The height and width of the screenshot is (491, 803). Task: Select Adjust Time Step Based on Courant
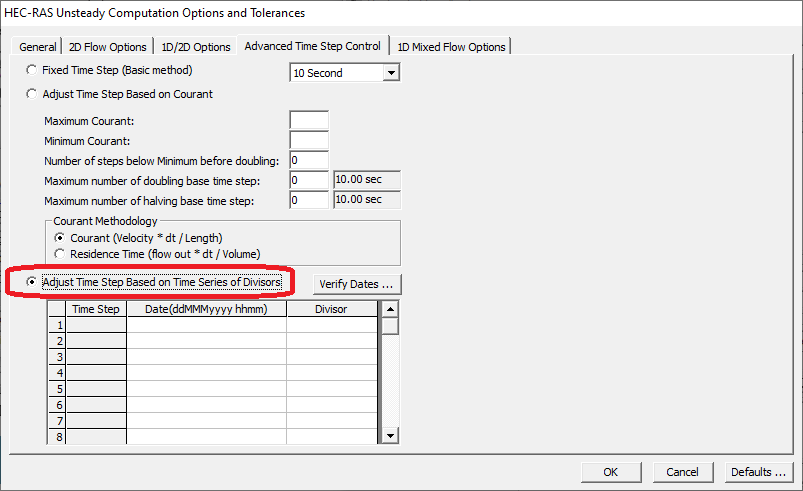point(32,94)
